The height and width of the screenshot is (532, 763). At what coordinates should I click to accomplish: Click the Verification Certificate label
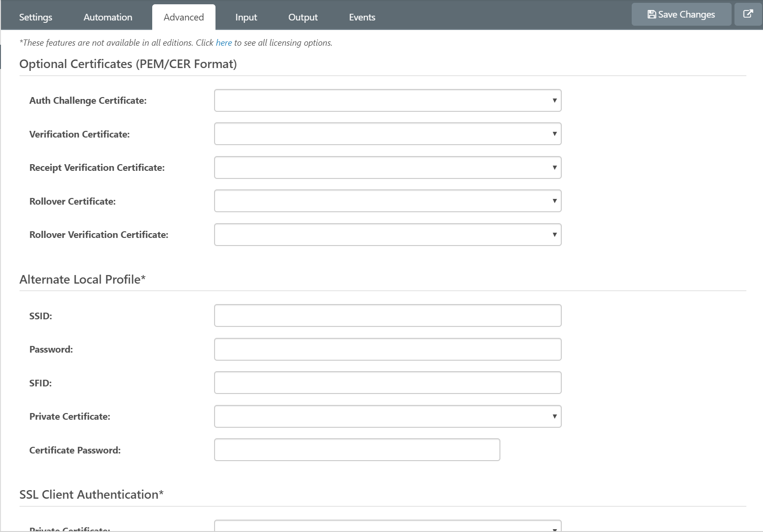coord(79,134)
